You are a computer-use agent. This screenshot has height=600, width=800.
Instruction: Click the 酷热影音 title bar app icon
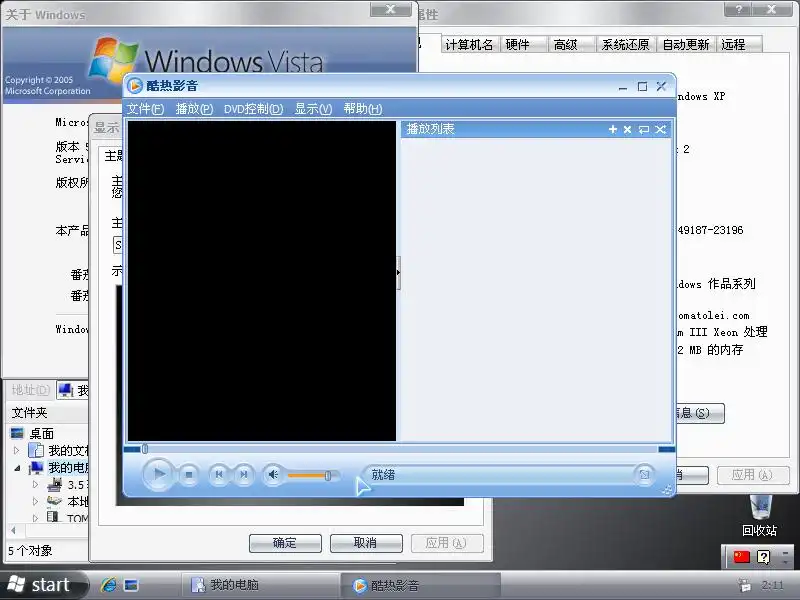135,86
